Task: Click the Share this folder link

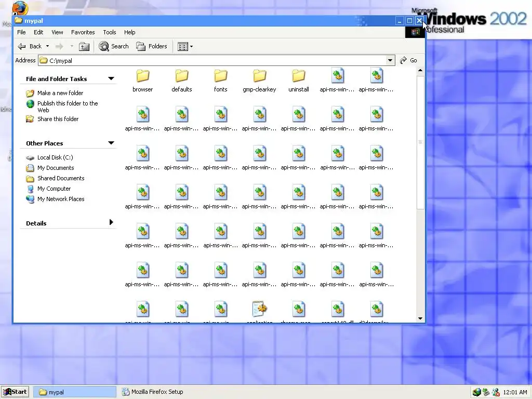Action: click(x=58, y=119)
